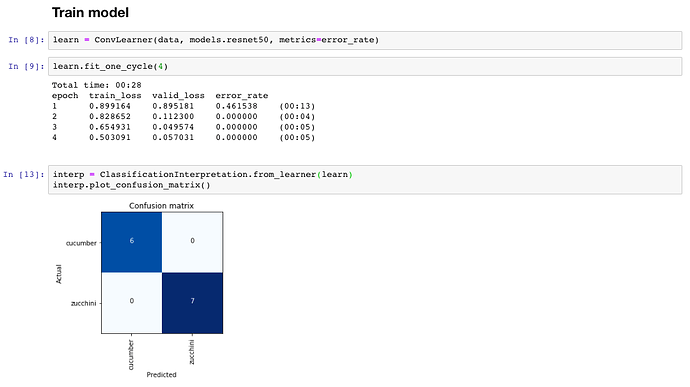
Task: Click the ClassificationInterpretation code cell
Action: [x=365, y=180]
